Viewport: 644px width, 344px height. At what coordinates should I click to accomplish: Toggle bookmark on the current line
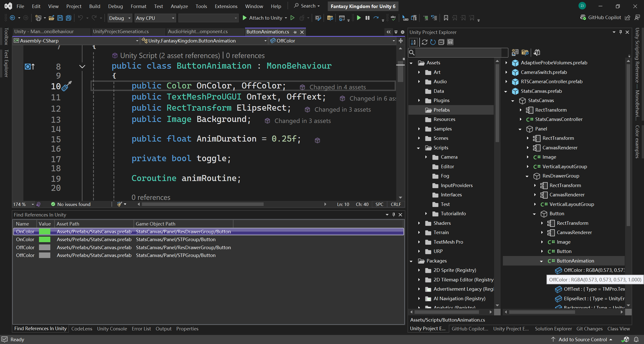coord(446,18)
